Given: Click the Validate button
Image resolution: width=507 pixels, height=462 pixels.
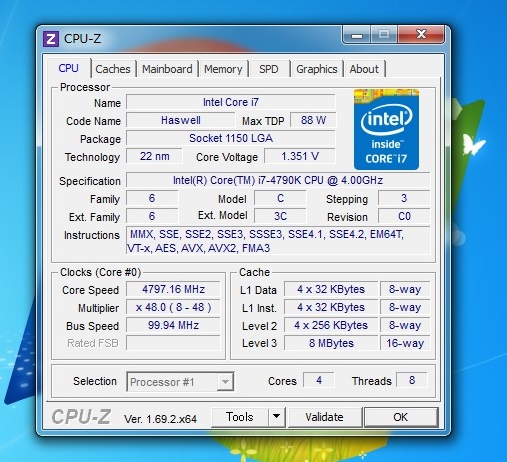Looking at the screenshot, I should 324,417.
